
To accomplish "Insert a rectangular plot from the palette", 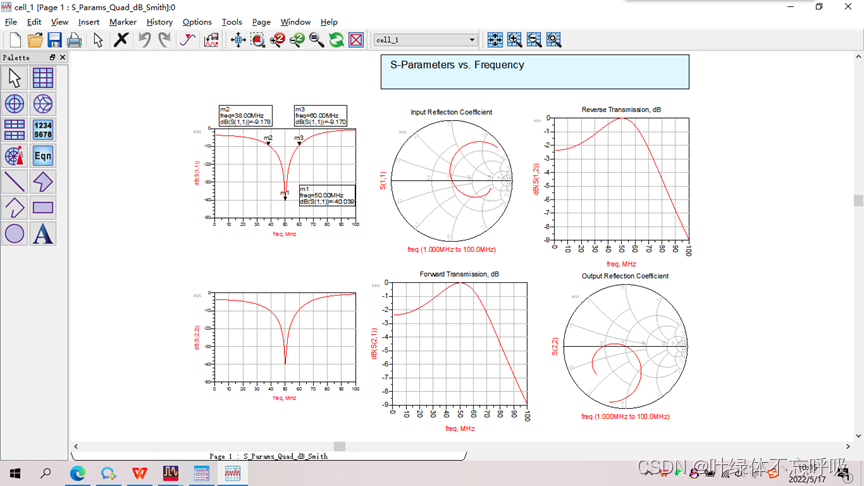I will coord(42,78).
